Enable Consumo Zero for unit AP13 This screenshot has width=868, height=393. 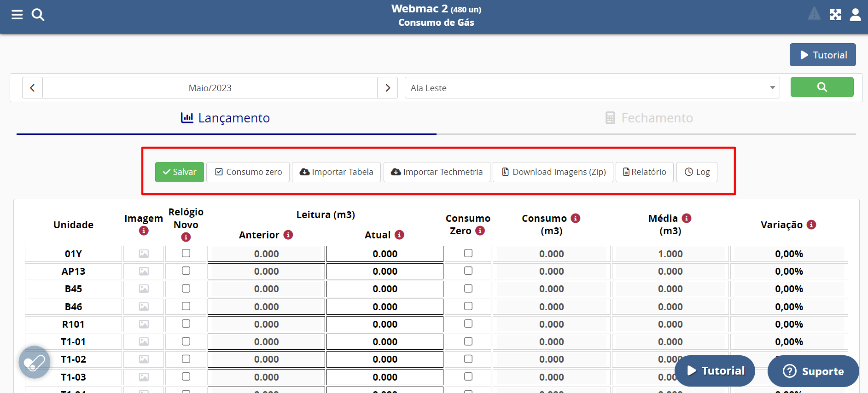(x=468, y=271)
